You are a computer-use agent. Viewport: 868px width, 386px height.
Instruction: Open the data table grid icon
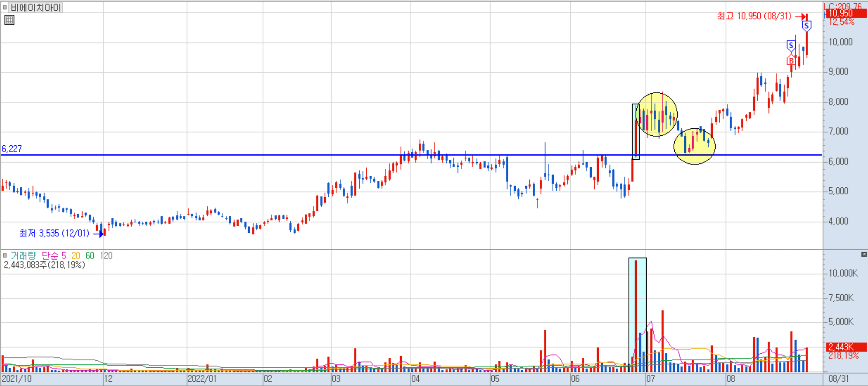9,20
